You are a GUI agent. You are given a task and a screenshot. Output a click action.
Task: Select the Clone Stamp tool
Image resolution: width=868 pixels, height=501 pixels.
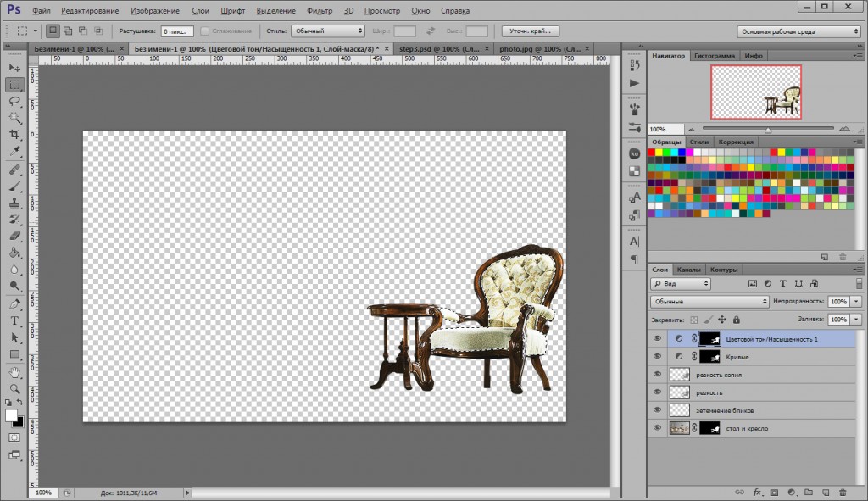tap(14, 203)
